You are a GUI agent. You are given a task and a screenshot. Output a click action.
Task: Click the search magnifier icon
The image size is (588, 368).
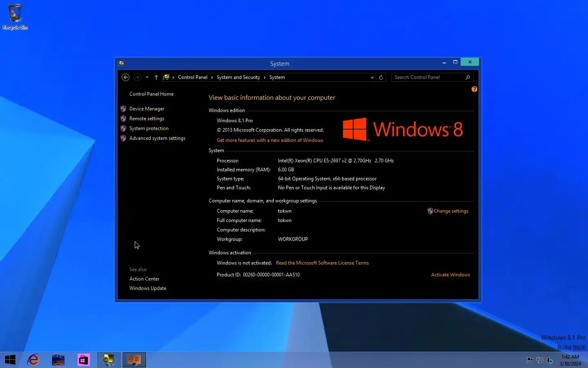point(468,77)
